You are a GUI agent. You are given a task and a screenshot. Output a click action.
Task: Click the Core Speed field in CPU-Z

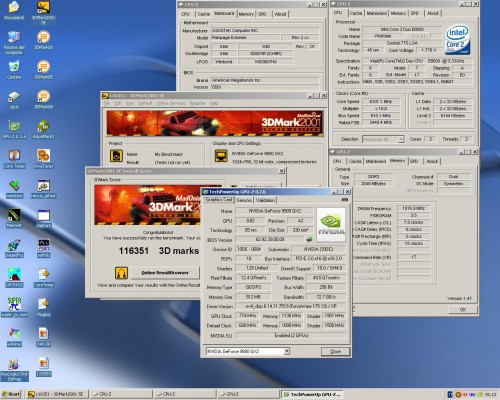pos(381,101)
